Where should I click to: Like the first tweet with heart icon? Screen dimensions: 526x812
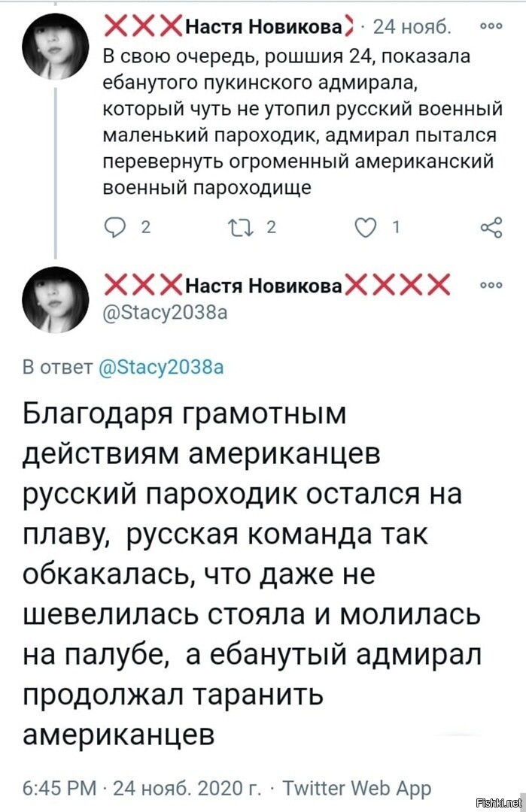[366, 227]
